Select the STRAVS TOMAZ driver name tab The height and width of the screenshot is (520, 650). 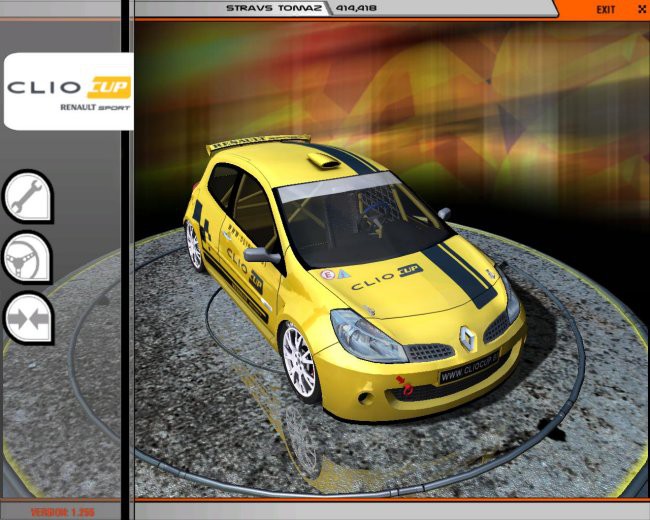274,8
